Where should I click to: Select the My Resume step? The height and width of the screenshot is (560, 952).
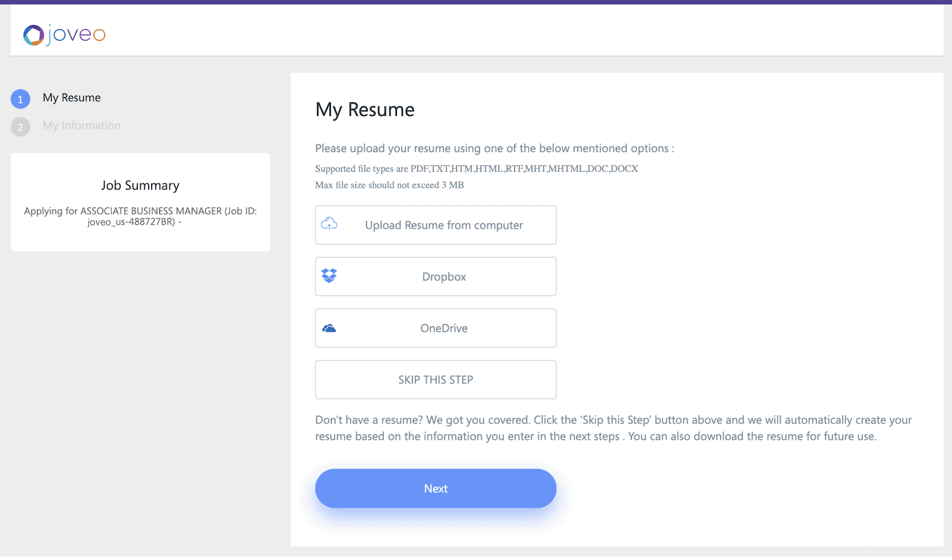71,97
